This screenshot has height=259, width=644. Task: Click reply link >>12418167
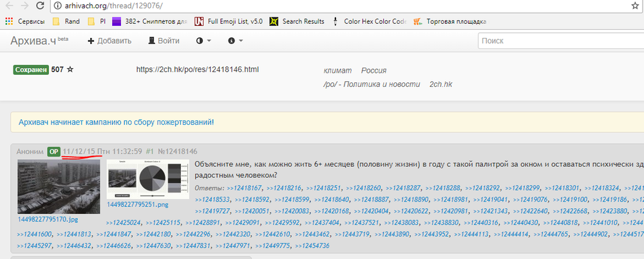pyautogui.click(x=244, y=188)
